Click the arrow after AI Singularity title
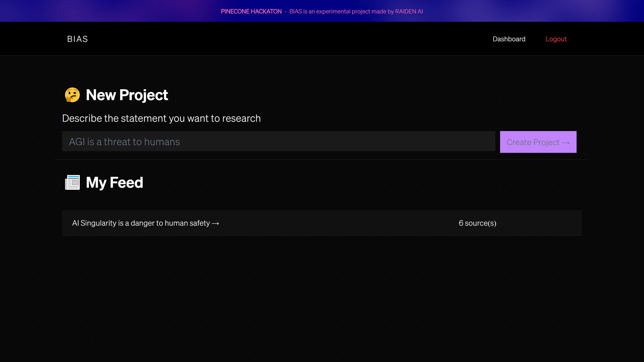644x362 pixels. pos(216,223)
